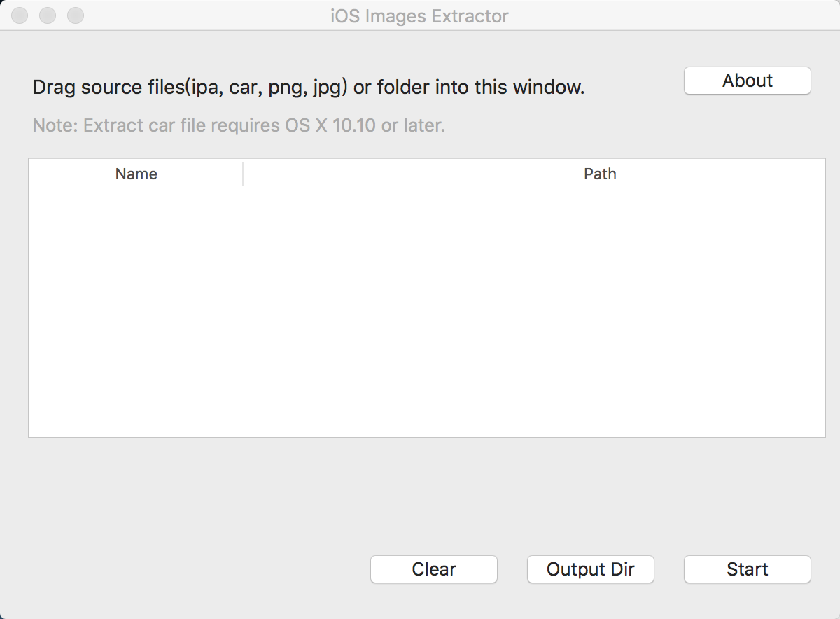Start the image extraction
840x619 pixels.
click(x=747, y=569)
